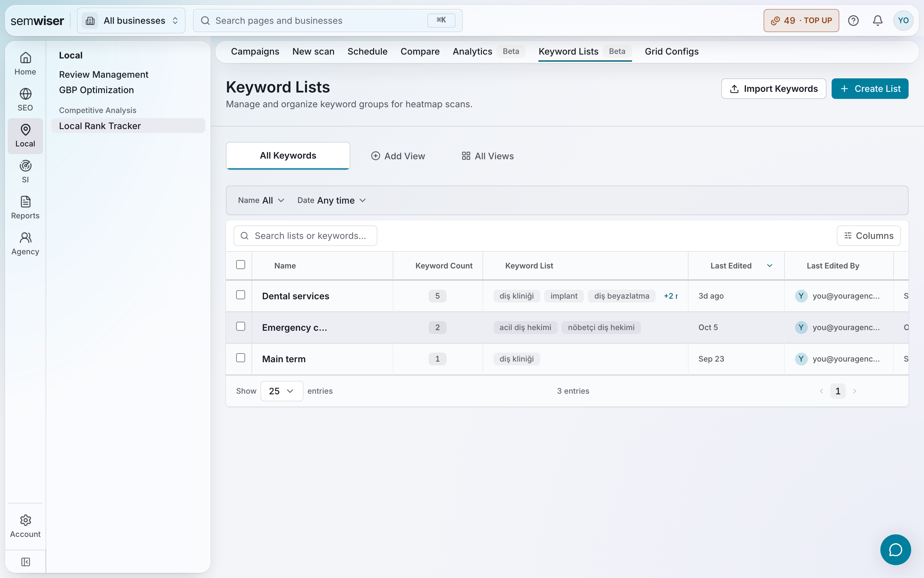Click the Search lists or keywords field
This screenshot has width=924, height=578.
pos(305,236)
